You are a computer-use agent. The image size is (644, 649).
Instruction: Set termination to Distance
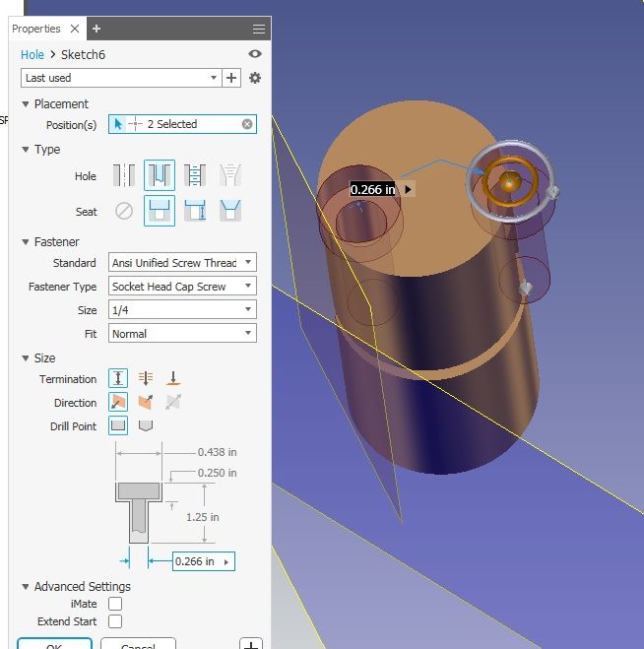point(118,378)
